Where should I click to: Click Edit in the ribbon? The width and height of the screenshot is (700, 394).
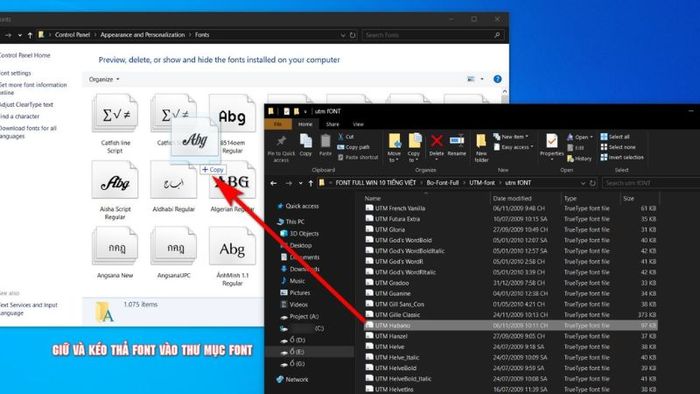pos(575,148)
